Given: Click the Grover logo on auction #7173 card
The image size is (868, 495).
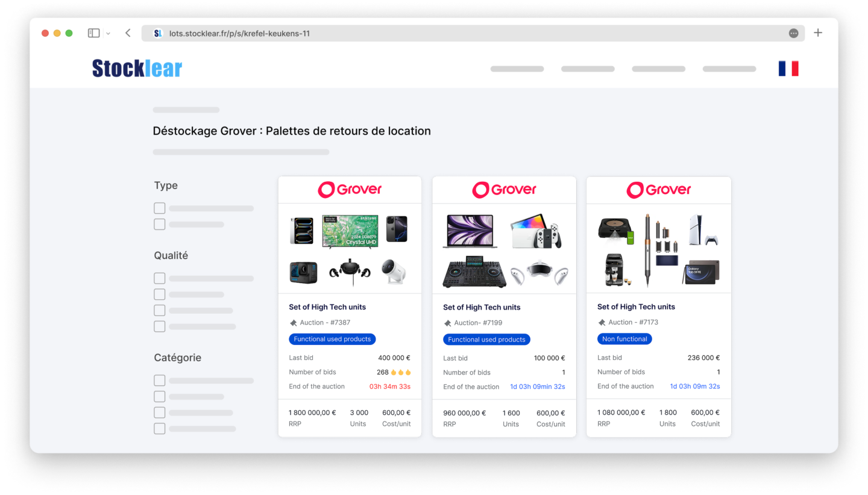Looking at the screenshot, I should click(x=658, y=190).
